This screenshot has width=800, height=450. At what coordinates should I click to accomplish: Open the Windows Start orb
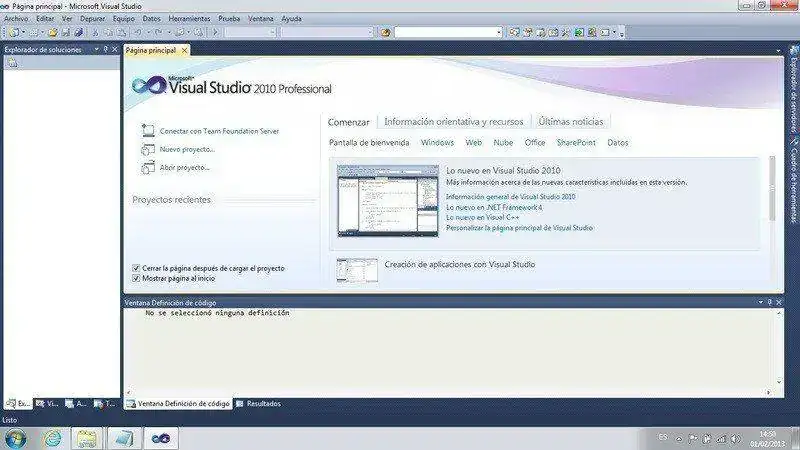(x=15, y=438)
